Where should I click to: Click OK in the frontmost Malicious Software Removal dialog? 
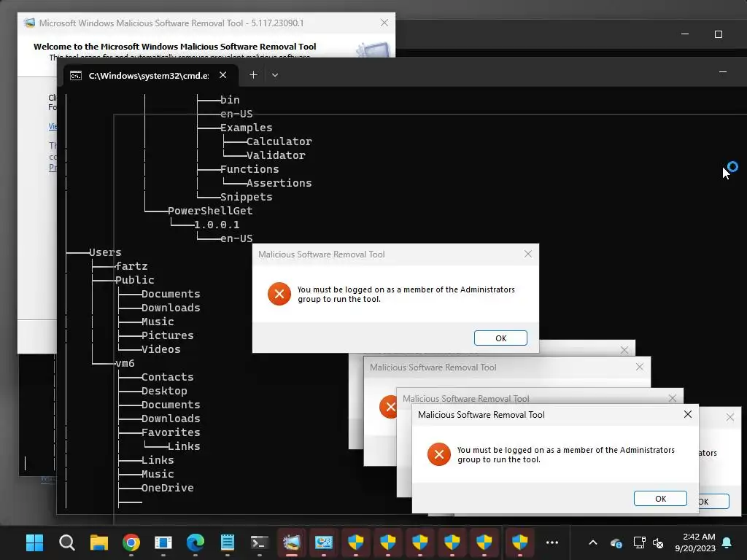click(660, 499)
